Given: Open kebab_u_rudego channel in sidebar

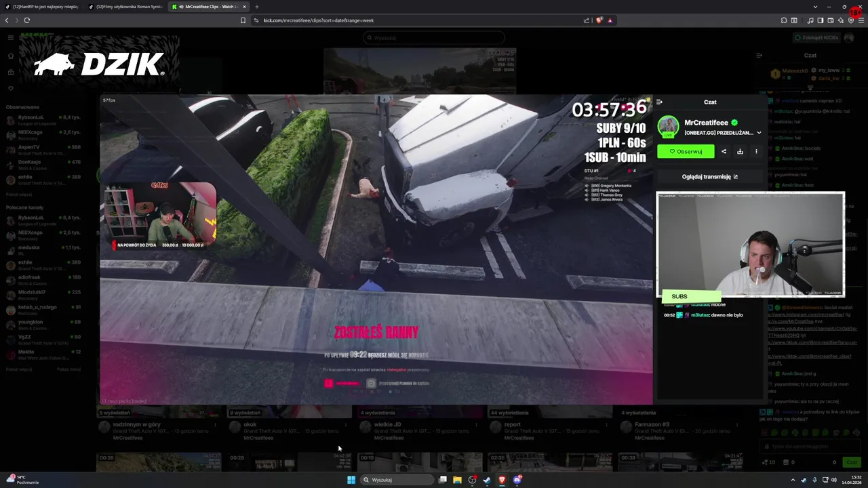Looking at the screenshot, I should [x=43, y=310].
